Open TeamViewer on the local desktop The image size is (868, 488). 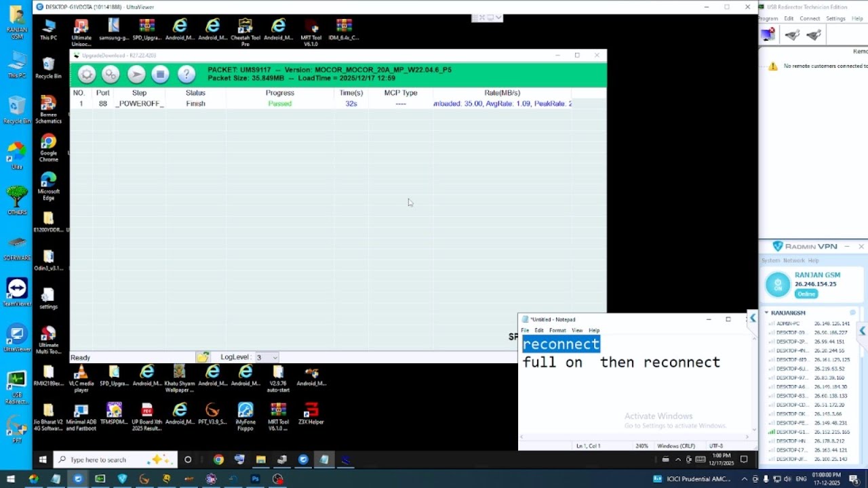pos(17,291)
